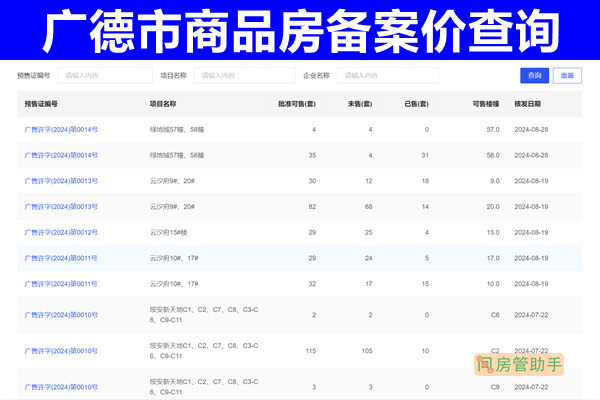600x400 pixels.
Task: Open the 0013号 permit link in the 9.0 row
Action: (x=61, y=181)
